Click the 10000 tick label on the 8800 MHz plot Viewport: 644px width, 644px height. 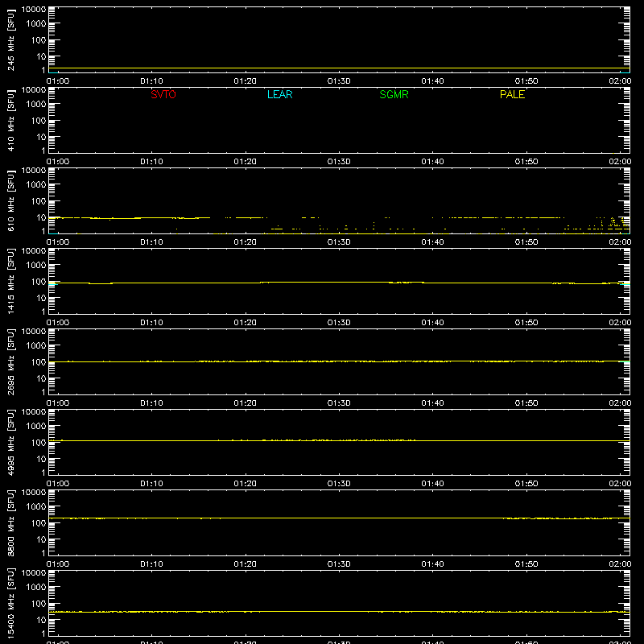tap(34, 493)
